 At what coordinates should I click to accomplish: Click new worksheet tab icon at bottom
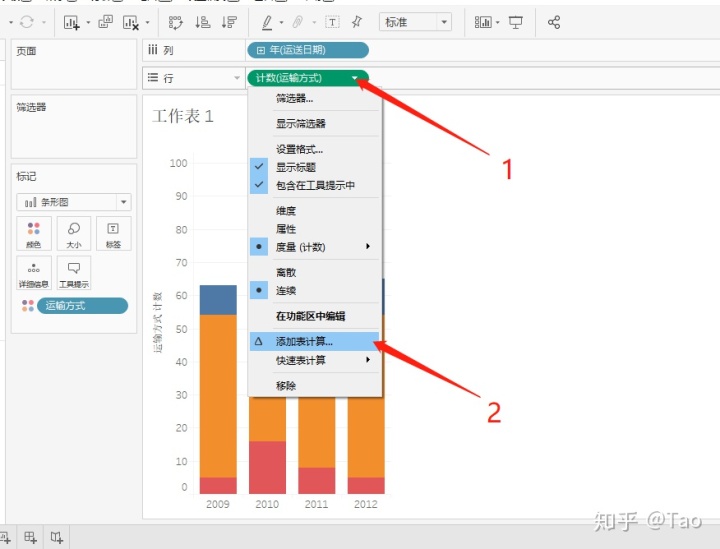click(5, 537)
